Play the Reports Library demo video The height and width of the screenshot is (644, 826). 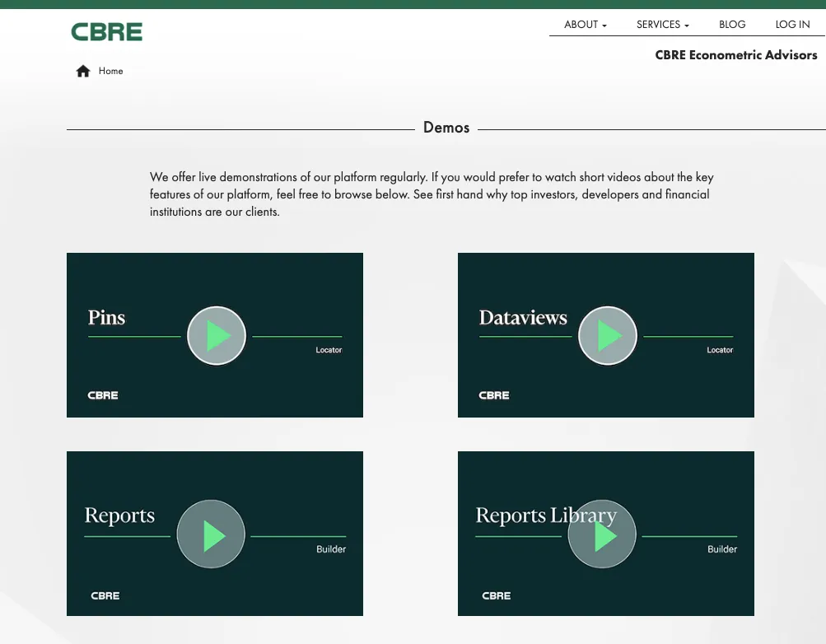pyautogui.click(x=602, y=534)
